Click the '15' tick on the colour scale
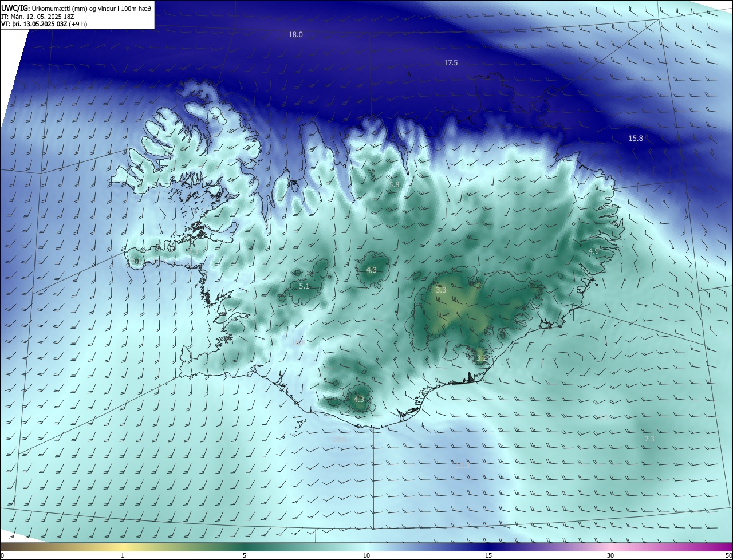This screenshot has height=560, width=733. click(488, 555)
